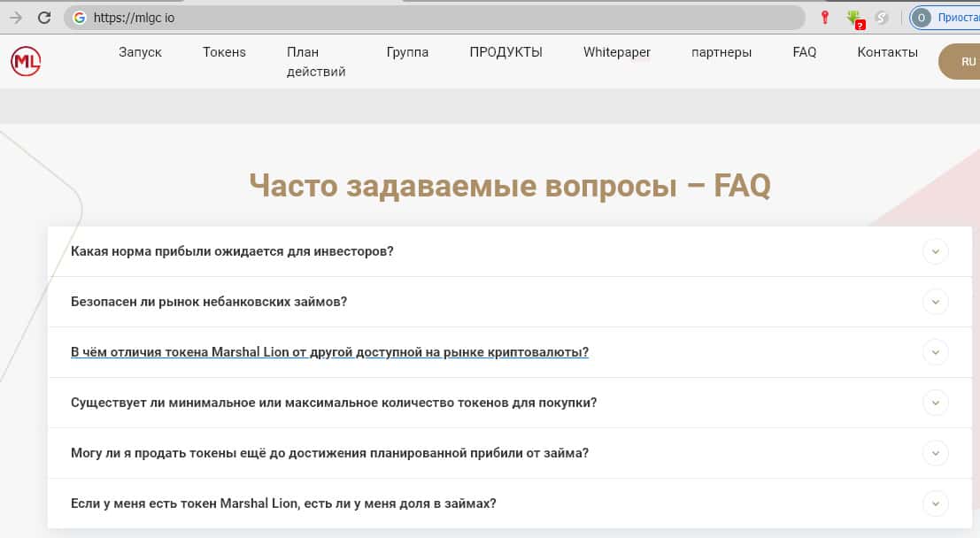The image size is (980, 538).
Task: Click the address bar with mlgc.io URL
Action: 443,18
